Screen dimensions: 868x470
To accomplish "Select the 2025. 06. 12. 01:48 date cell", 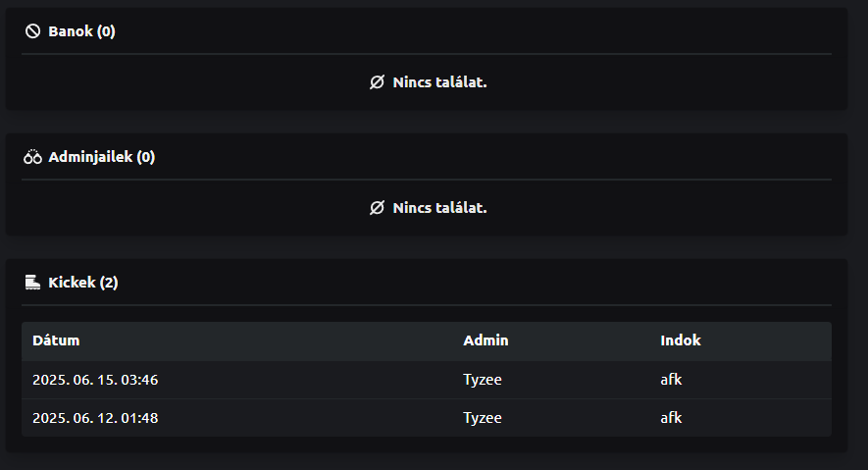I will click(95, 418).
